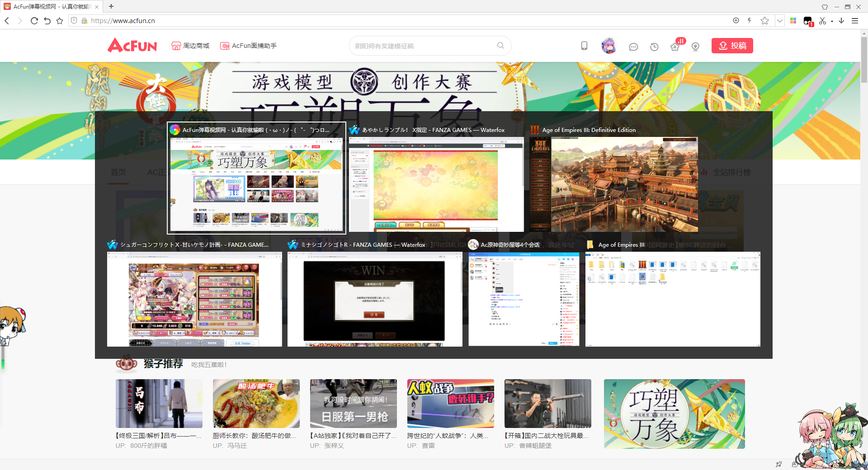This screenshot has height=470, width=868.
Task: Open a new tab with plus button
Action: (x=111, y=6)
